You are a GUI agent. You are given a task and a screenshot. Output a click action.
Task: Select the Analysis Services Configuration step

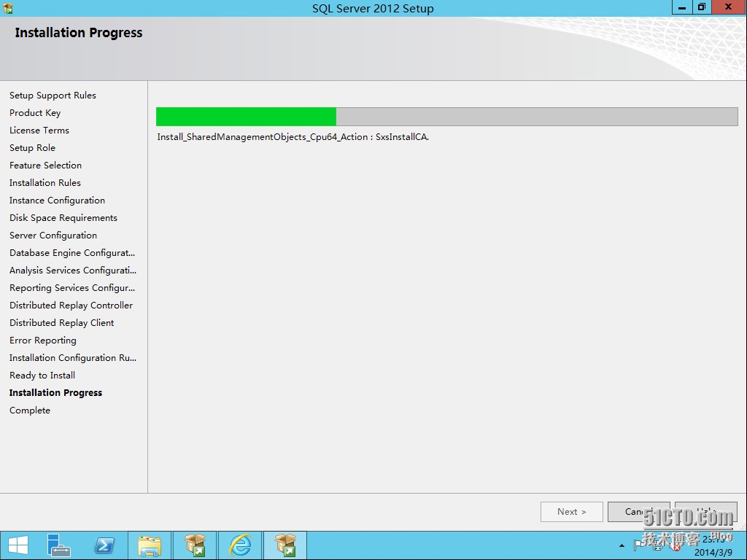coord(73,271)
